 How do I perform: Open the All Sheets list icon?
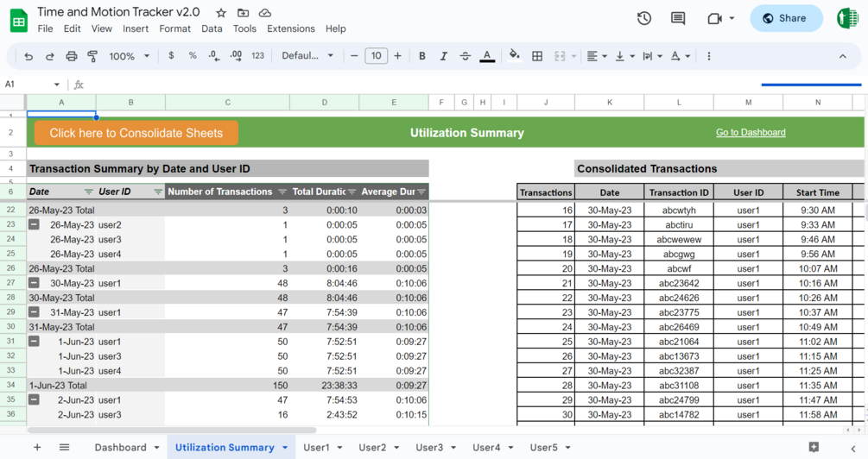(x=64, y=447)
